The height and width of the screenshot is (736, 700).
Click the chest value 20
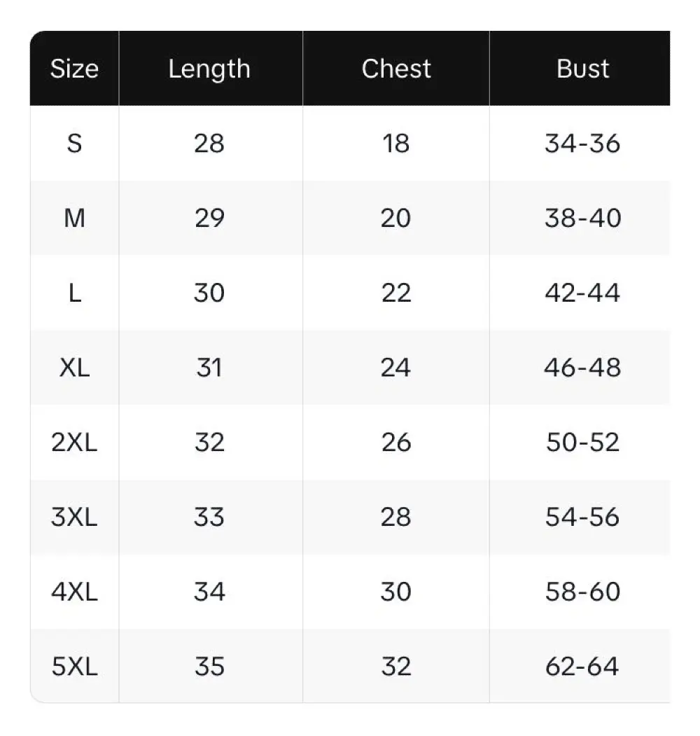395,218
